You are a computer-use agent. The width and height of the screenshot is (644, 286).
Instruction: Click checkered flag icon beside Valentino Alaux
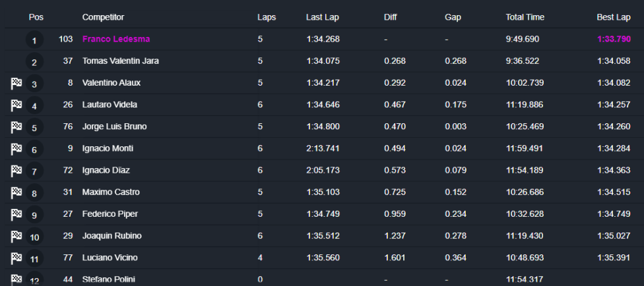(x=16, y=83)
